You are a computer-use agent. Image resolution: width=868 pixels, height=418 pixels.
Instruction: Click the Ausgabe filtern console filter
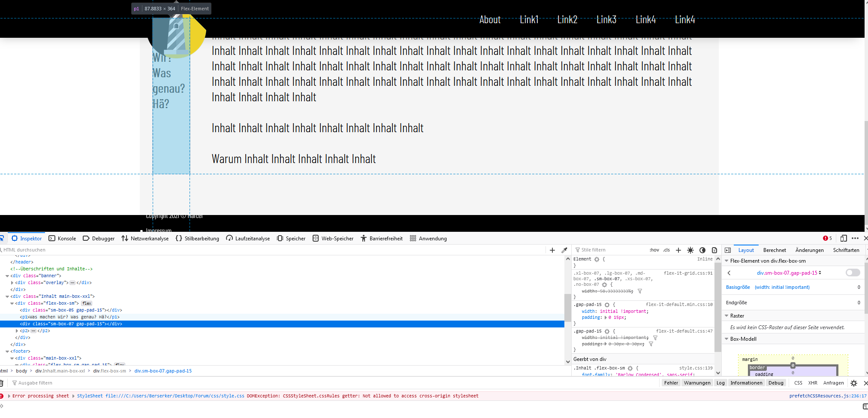click(335, 383)
